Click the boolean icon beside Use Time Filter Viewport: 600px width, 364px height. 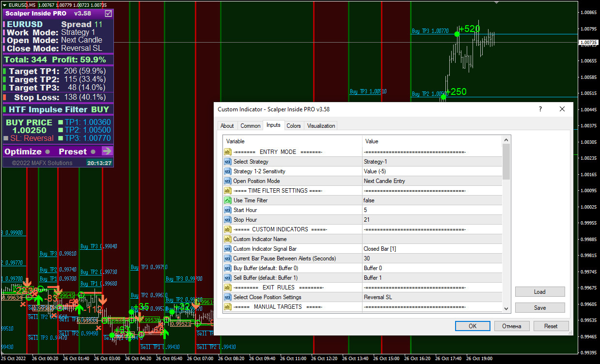[227, 200]
